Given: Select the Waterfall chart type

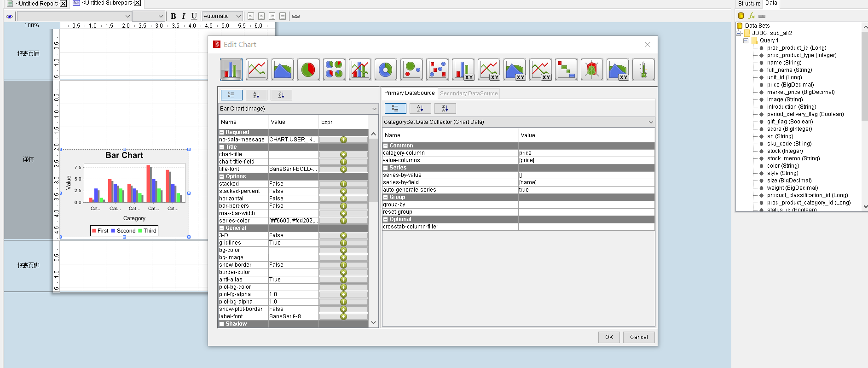Looking at the screenshot, I should (x=566, y=70).
